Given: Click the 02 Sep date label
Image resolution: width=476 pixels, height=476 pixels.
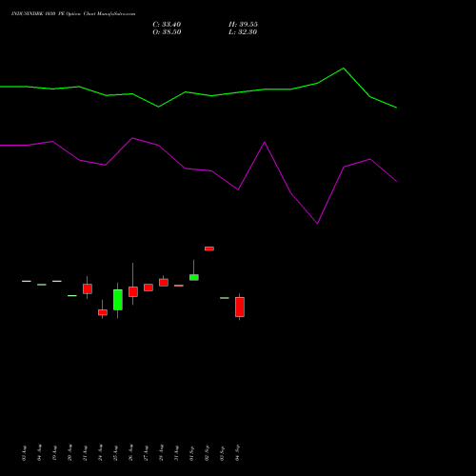Looking at the screenshot, I should tap(208, 453).
